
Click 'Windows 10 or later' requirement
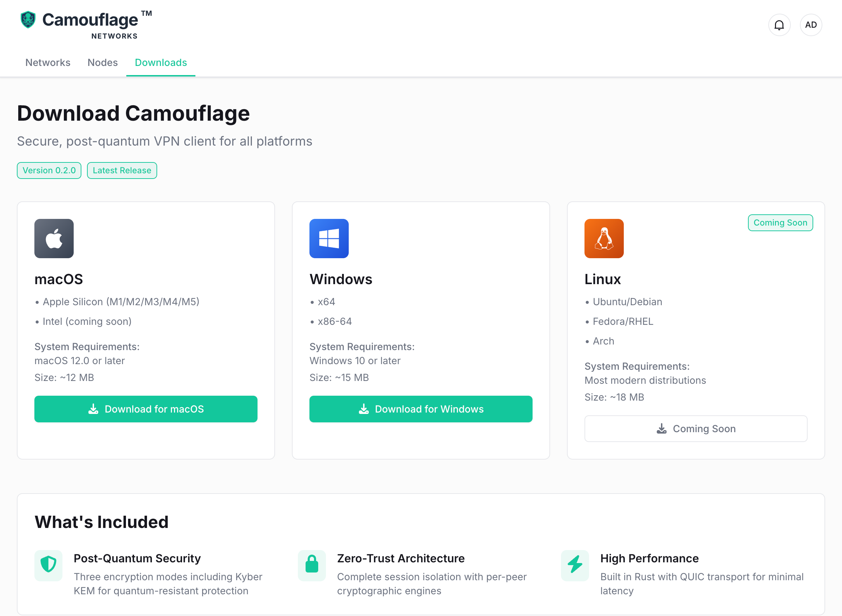[x=355, y=361]
